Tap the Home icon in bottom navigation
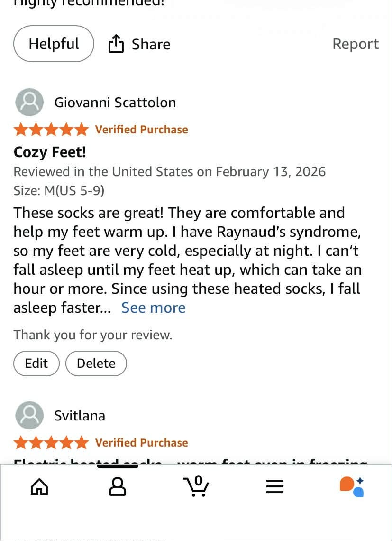The width and height of the screenshot is (392, 541). (39, 486)
